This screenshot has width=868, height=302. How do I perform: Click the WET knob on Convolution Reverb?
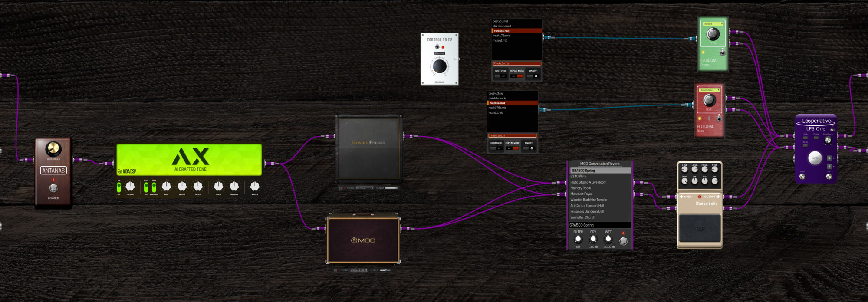(x=608, y=239)
